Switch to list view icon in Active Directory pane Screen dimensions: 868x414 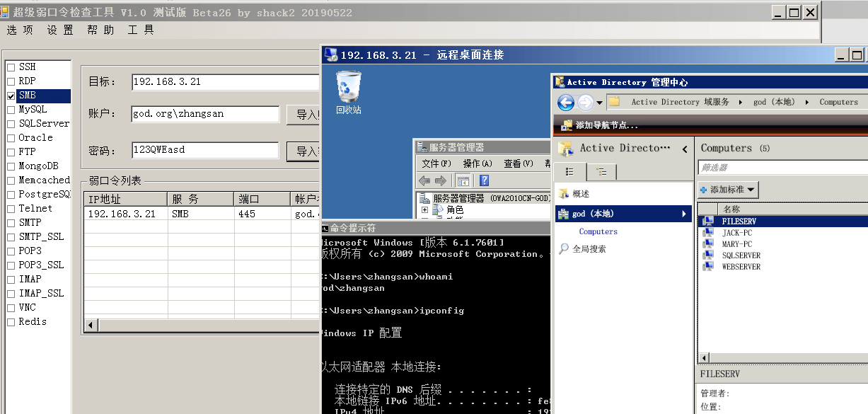[569, 172]
